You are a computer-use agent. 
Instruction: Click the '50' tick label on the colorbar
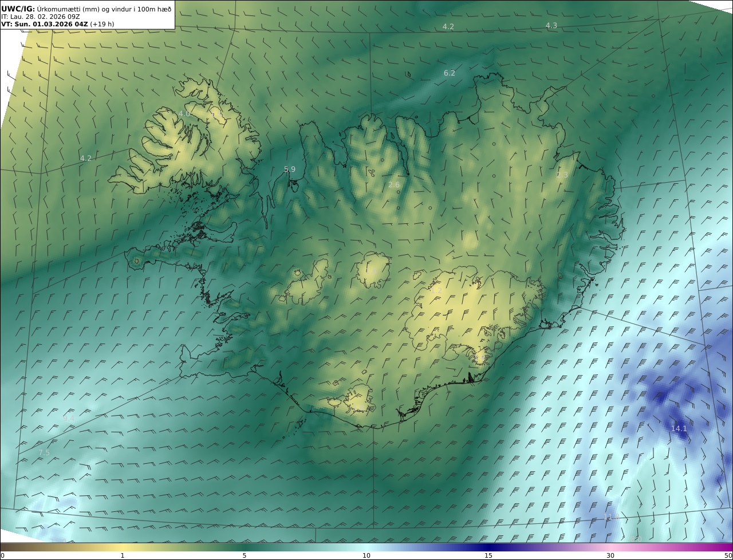click(x=728, y=555)
